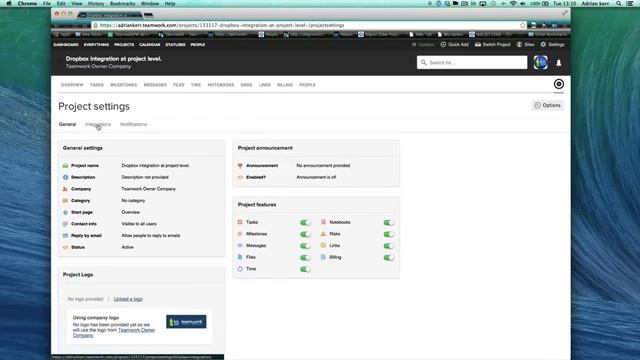Click the notification bell icon
The image size is (640, 360).
click(x=559, y=63)
